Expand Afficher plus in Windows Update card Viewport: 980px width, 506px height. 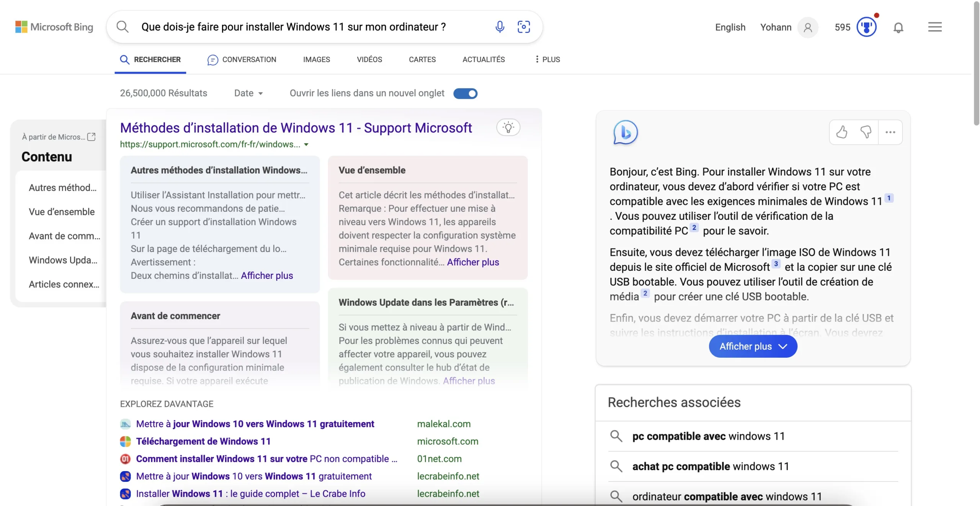(469, 381)
